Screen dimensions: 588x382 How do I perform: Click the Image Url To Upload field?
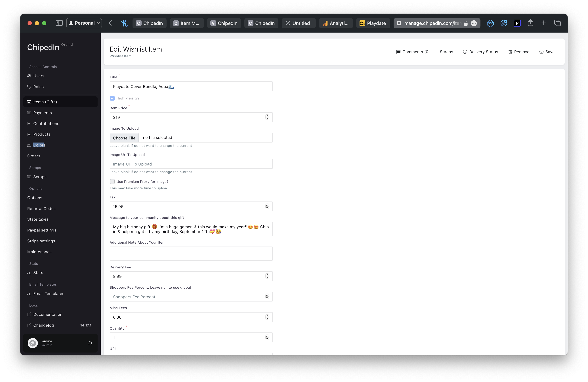[191, 164]
